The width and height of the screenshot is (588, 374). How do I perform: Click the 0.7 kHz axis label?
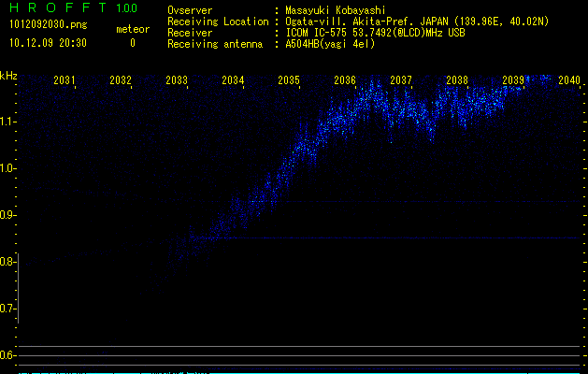(x=7, y=309)
